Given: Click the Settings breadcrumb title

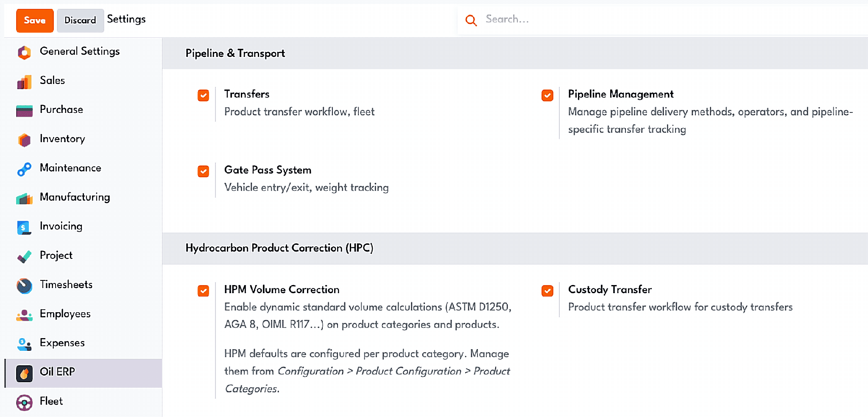Looking at the screenshot, I should 126,19.
